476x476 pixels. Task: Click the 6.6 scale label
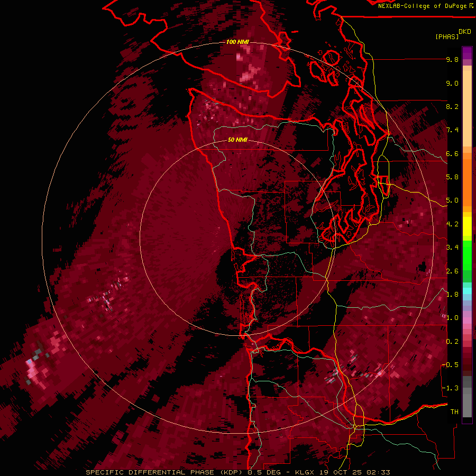tap(452, 153)
